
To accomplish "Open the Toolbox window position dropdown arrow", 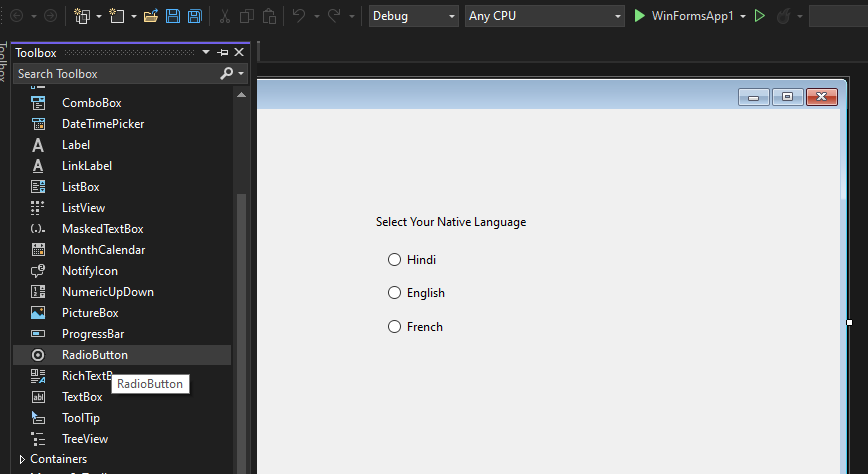I will 206,53.
